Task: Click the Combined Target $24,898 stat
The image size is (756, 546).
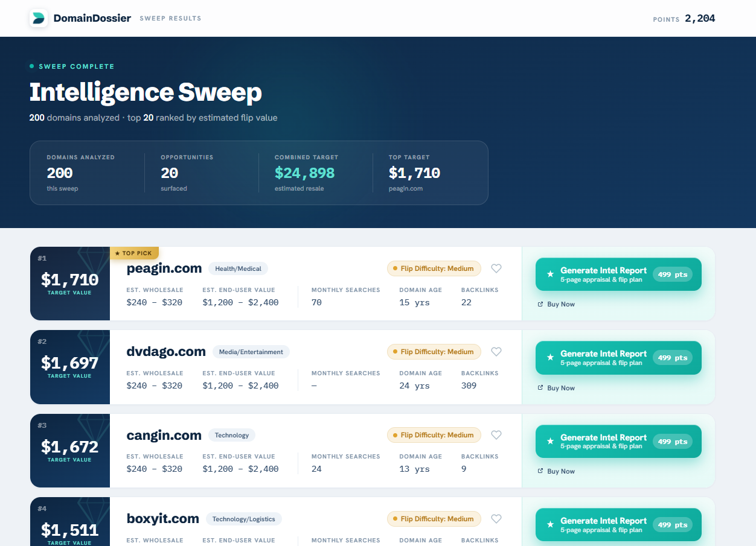Action: (307, 173)
